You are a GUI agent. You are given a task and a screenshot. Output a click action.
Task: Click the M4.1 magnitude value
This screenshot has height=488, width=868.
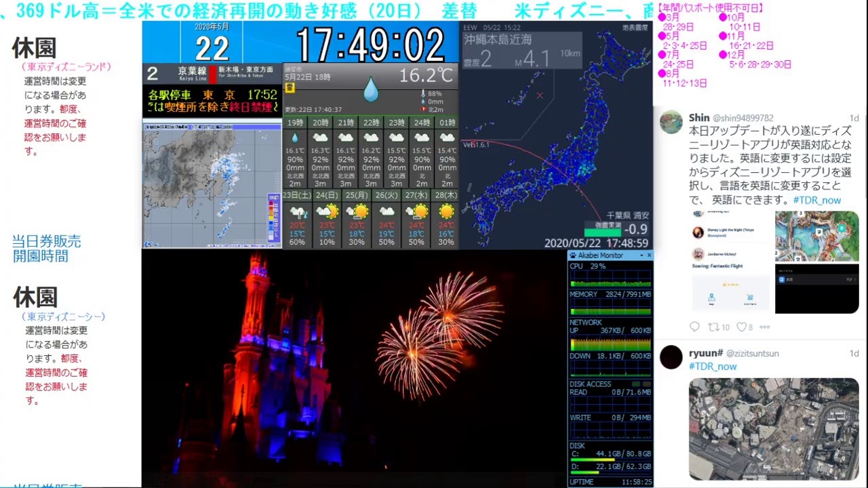(x=532, y=58)
